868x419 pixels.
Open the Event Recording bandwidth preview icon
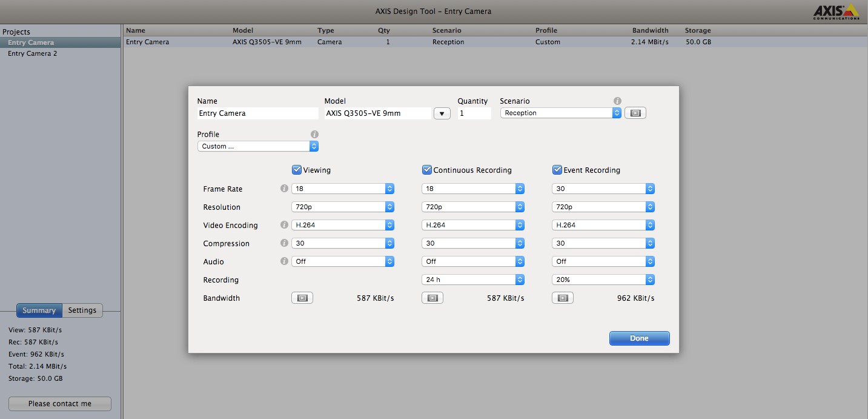(x=563, y=298)
